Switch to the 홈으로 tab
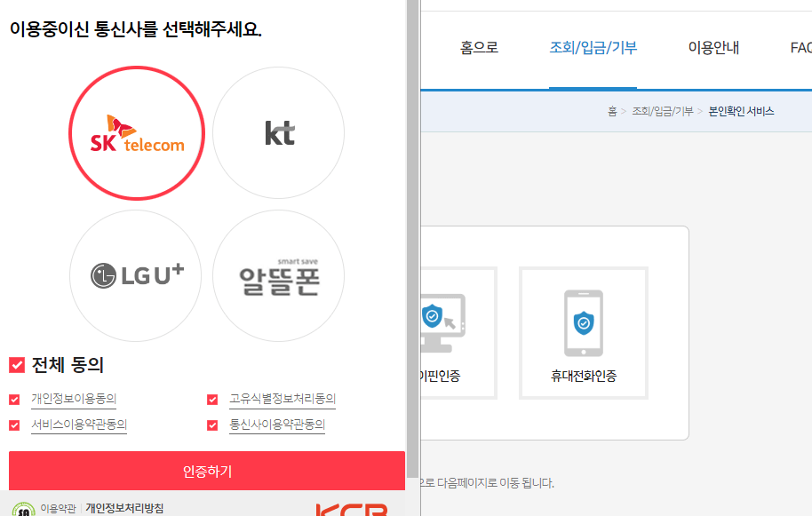 (479, 48)
